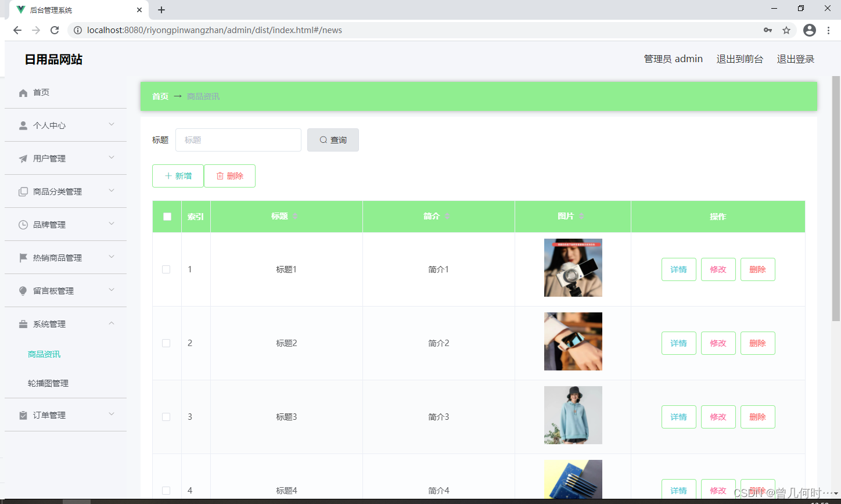The height and width of the screenshot is (504, 841).
Task: Click 退出到前台 in the top bar
Action: (740, 59)
